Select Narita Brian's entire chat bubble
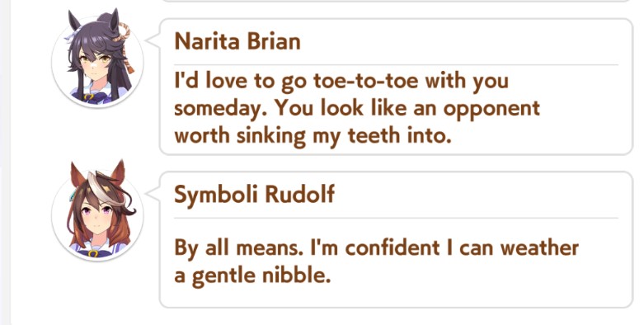Viewport: 644px width, 325px height. click(396, 87)
